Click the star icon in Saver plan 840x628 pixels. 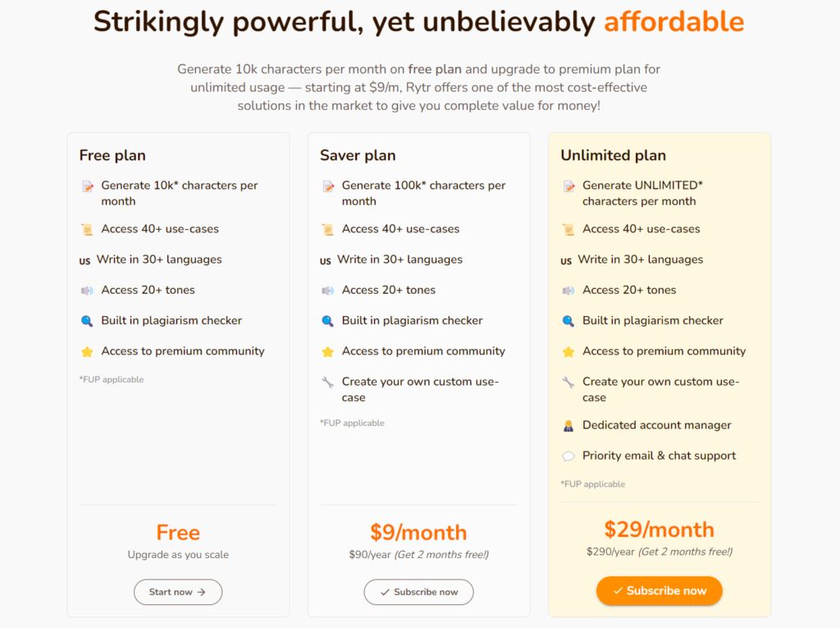(x=327, y=351)
